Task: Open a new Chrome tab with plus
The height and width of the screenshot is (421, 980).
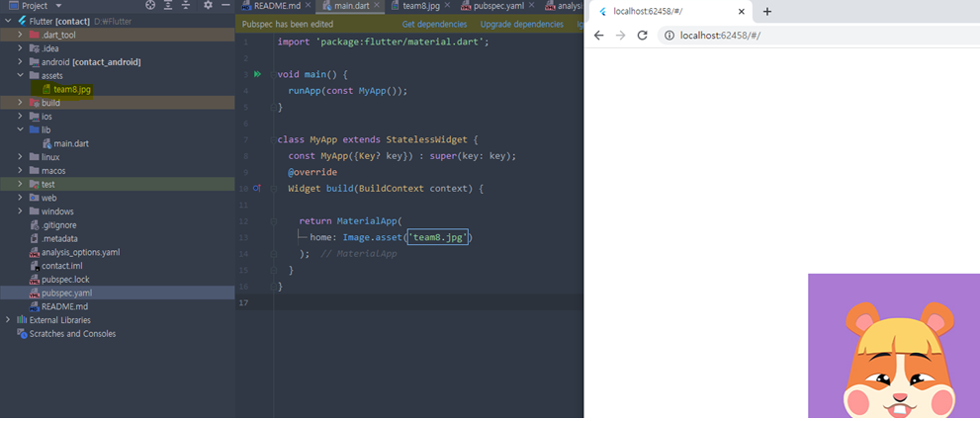Action: [x=767, y=11]
